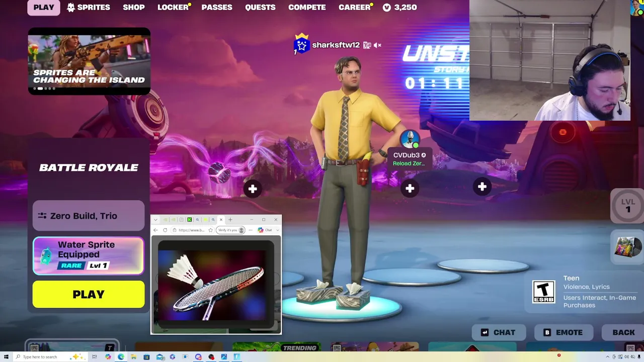644x362 pixels.
Task: Open the CAREER tab
Action: [355, 8]
